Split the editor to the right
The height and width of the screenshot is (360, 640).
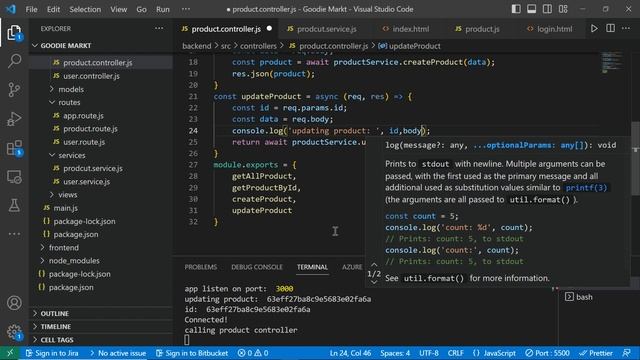click(x=610, y=29)
